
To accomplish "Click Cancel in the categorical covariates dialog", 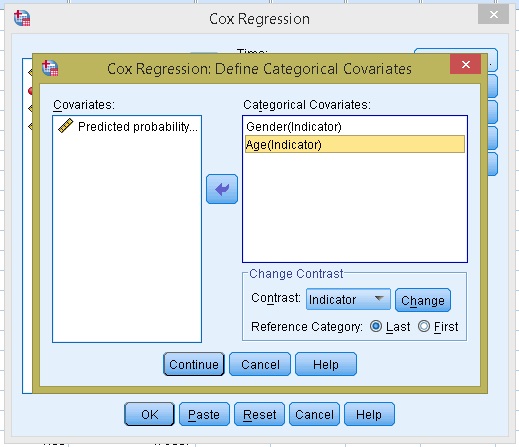I will 260,364.
